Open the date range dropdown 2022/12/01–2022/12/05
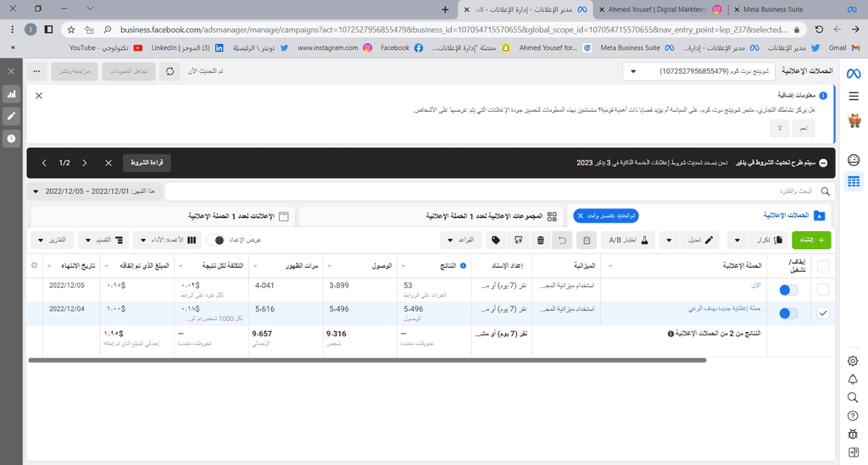Viewport: 868px width, 465px height. pos(95,191)
